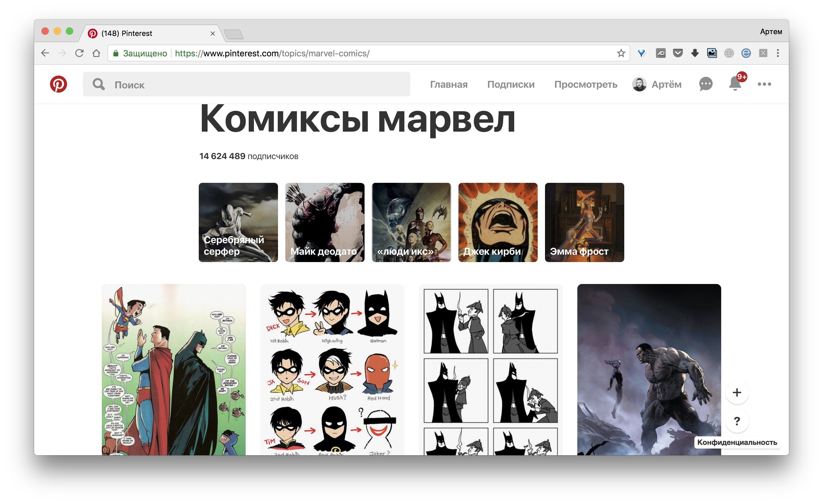Click the Pinterest logo icon

59,84
